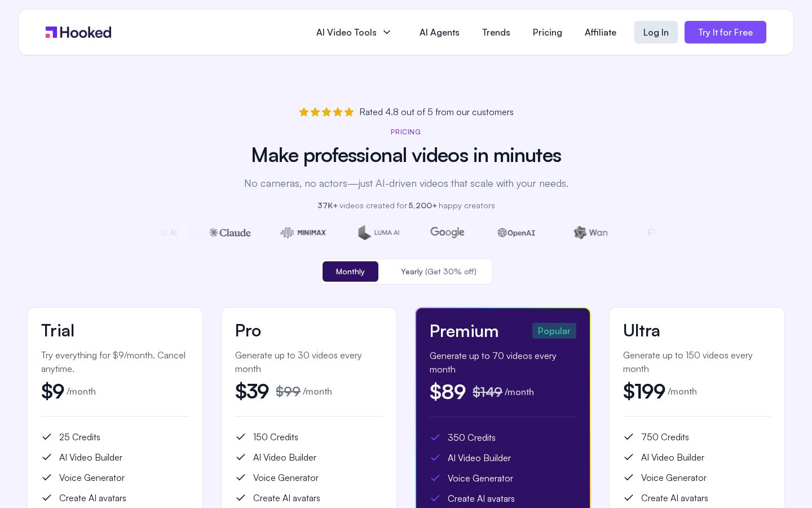Screen dimensions: 812x508
Task: Open the Affiliate nav link
Action: pos(601,32)
